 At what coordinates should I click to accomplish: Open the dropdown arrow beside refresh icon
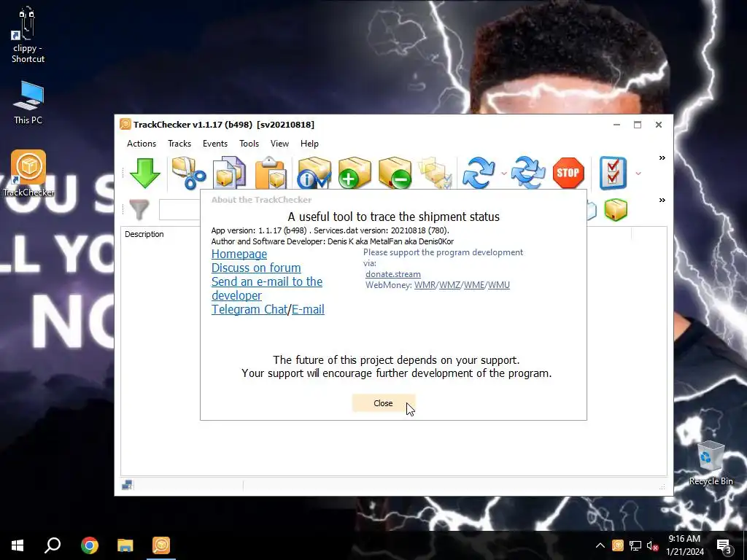pyautogui.click(x=504, y=174)
